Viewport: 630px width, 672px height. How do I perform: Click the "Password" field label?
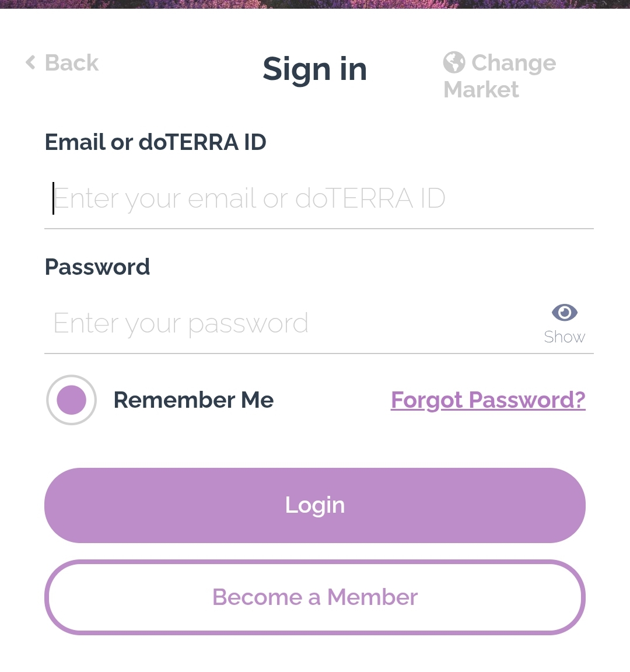(x=97, y=267)
